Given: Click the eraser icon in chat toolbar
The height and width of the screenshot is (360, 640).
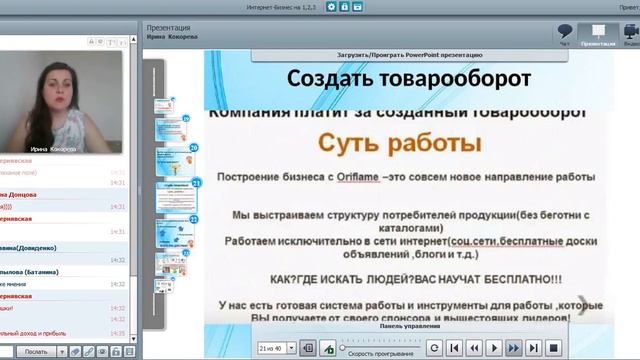Looking at the screenshot, I should tap(75, 351).
